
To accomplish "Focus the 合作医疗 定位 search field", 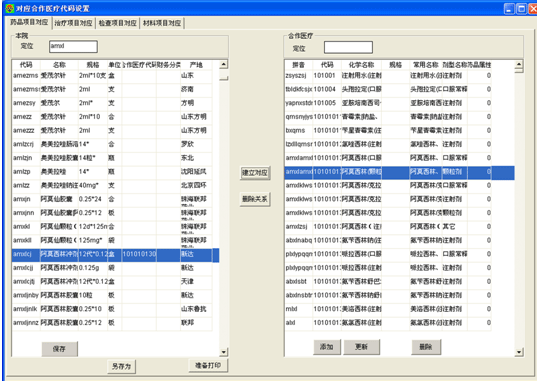I will pyautogui.click(x=348, y=47).
